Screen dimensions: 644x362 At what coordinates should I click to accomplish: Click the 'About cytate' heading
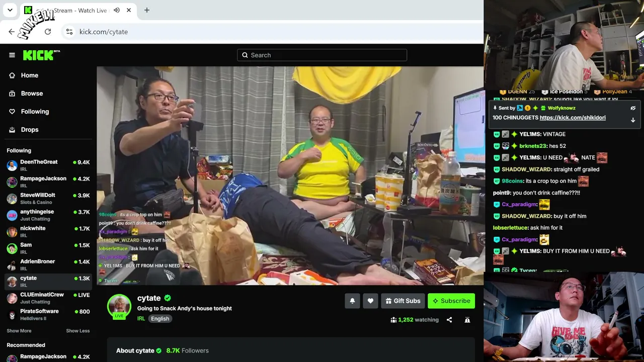coord(135,350)
